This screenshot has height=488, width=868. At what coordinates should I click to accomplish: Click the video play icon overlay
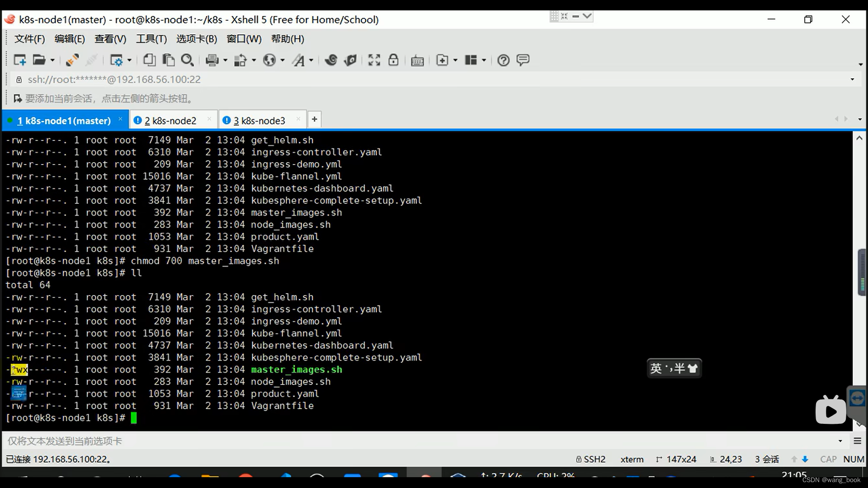(831, 411)
